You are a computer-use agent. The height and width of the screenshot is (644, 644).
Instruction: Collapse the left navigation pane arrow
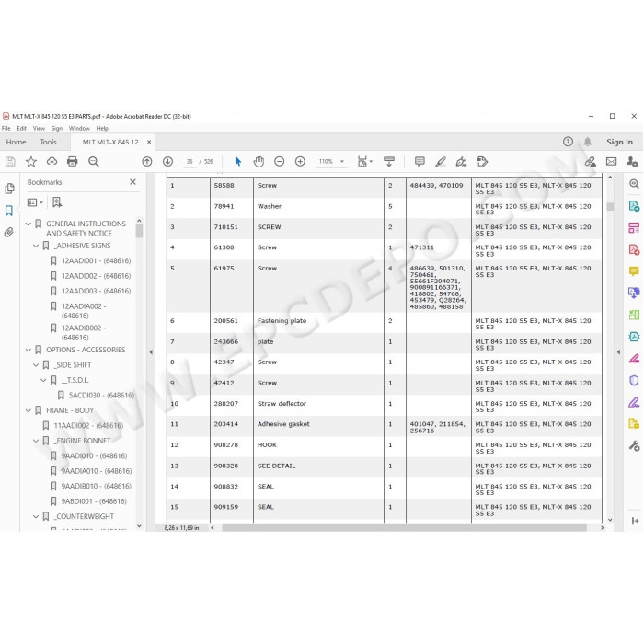point(151,352)
